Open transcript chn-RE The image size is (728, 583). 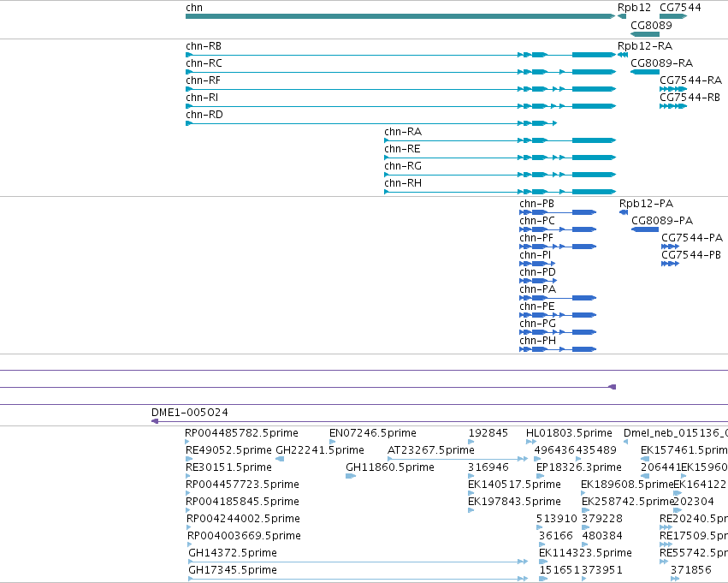402,149
